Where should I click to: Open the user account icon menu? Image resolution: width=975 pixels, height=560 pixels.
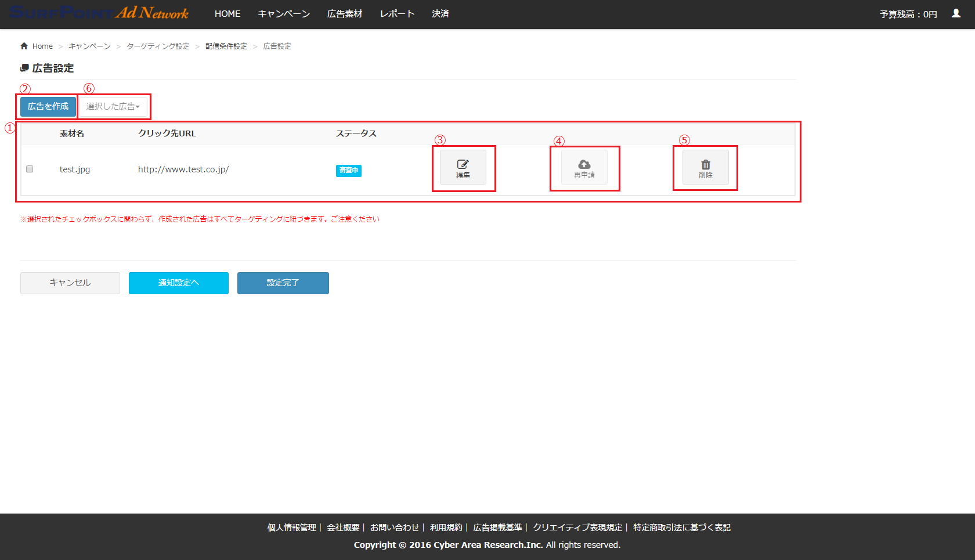pyautogui.click(x=956, y=13)
